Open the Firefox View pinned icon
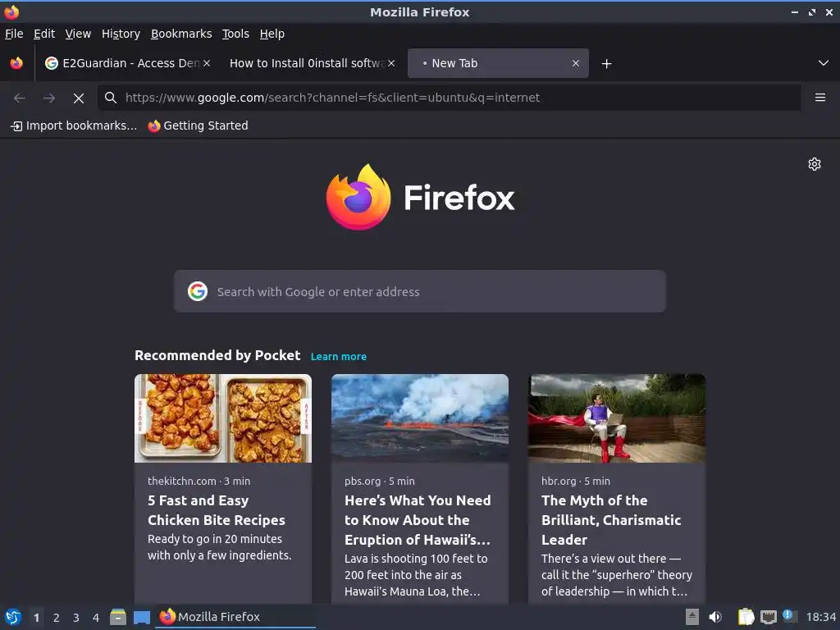The height and width of the screenshot is (630, 840). pos(16,63)
